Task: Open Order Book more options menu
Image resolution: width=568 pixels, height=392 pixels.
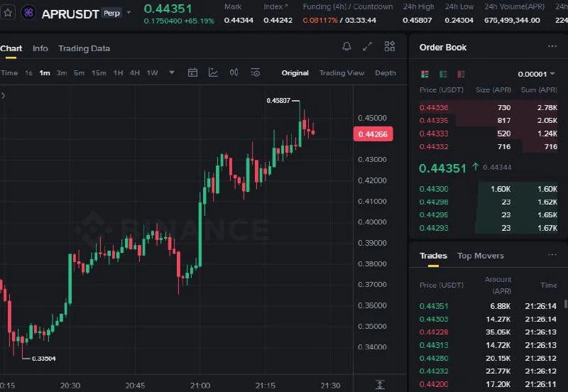Action: [552, 46]
